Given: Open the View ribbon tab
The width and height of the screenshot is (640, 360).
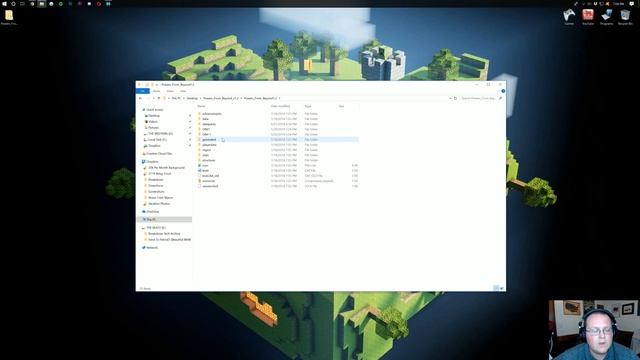Looking at the screenshot, I should point(183,91).
